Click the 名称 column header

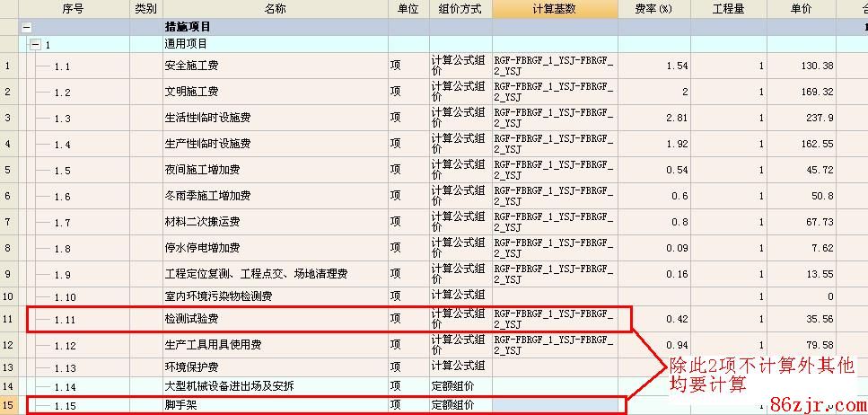coord(275,9)
